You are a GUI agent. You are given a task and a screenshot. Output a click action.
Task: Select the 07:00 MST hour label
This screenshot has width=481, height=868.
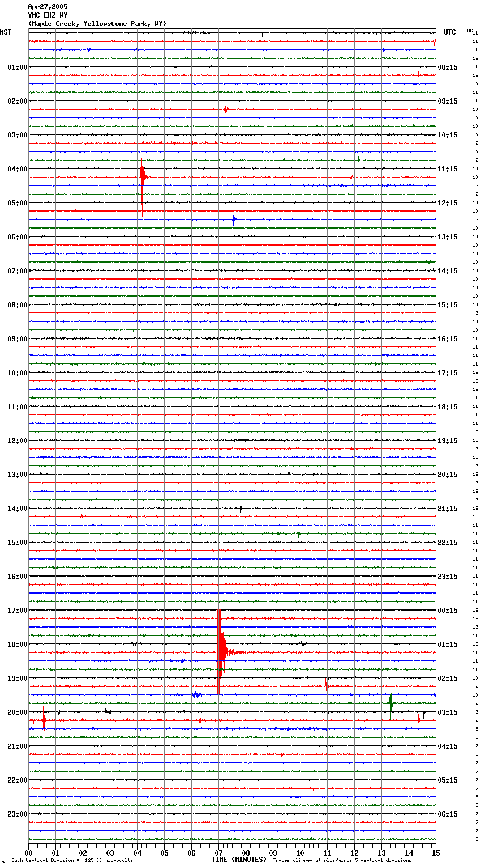pos(17,271)
